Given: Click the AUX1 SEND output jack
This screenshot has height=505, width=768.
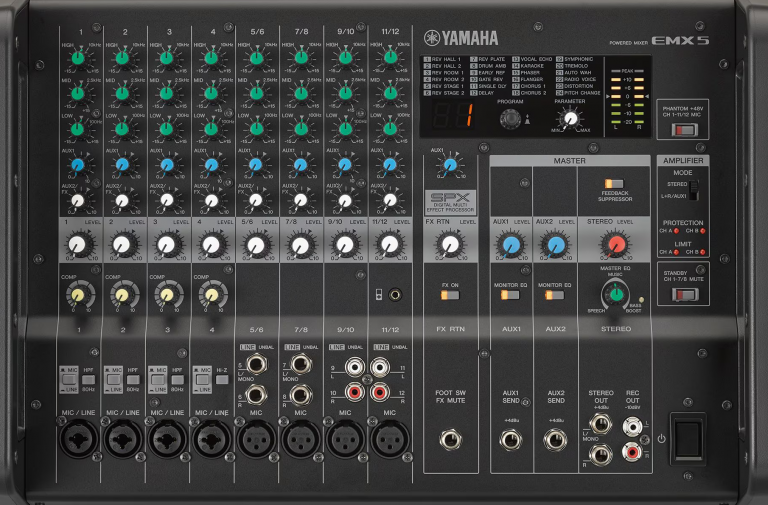Looking at the screenshot, I should click(511, 439).
